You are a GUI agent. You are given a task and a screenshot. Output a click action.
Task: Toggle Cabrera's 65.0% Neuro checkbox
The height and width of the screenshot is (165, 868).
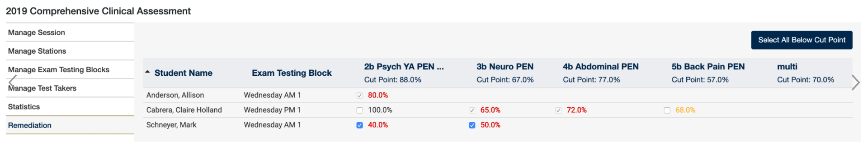tap(472, 110)
